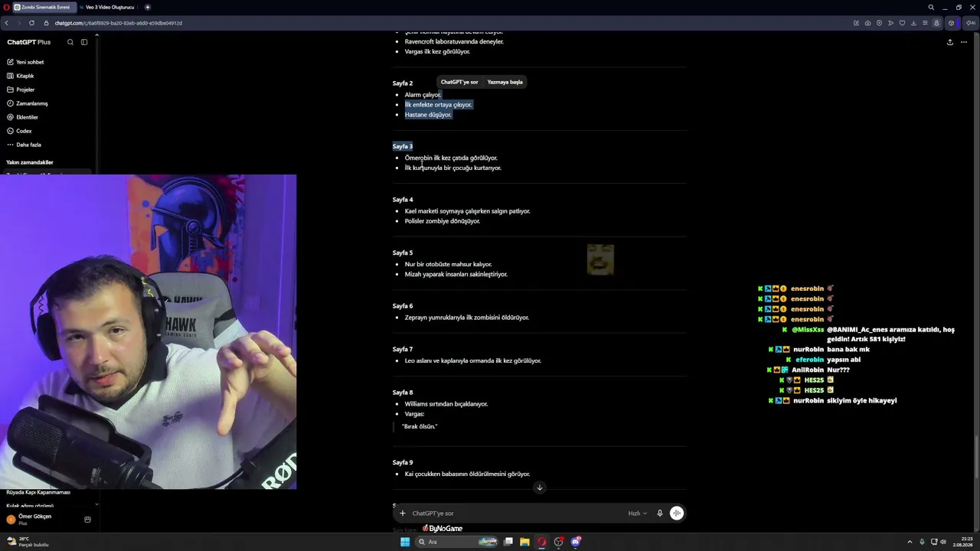Open browser profile account icon
Screen dimensions: 980x551
click(936, 23)
